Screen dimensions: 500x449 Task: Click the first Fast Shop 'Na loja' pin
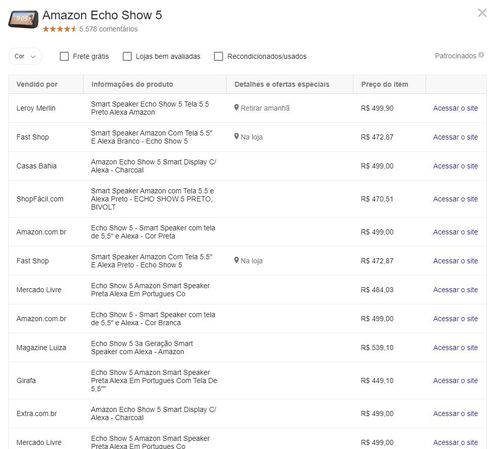coord(236,137)
